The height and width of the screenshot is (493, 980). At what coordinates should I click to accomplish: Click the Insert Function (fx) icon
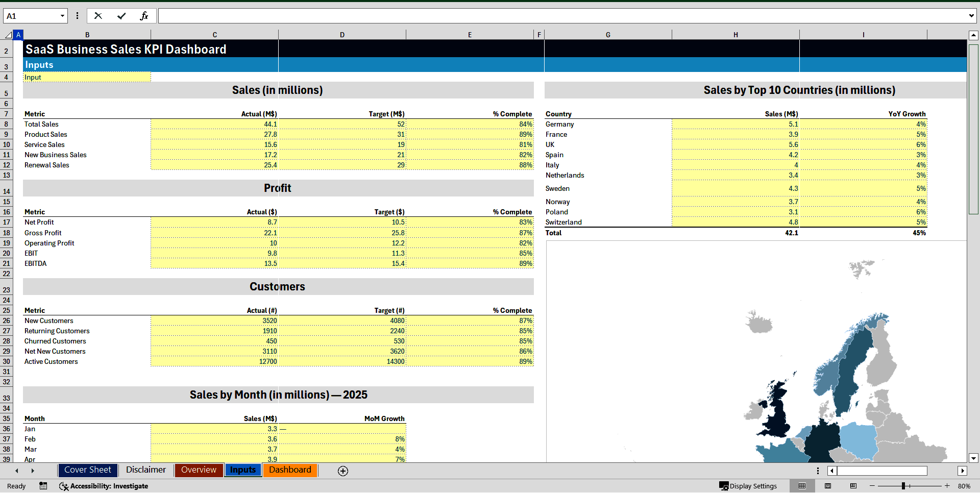pos(145,16)
